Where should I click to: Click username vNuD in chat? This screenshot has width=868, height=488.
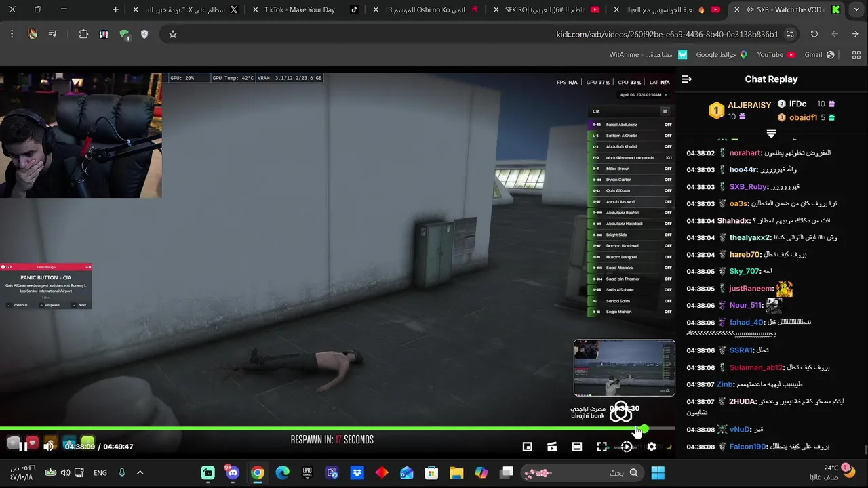pyautogui.click(x=740, y=430)
